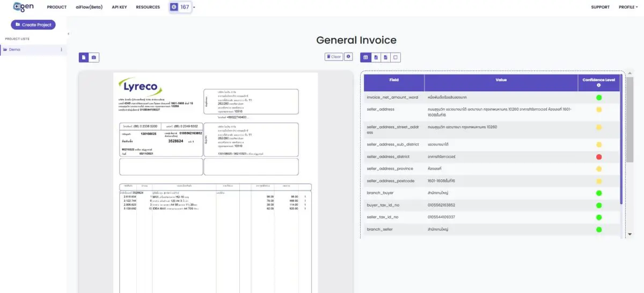The image size is (644, 293).
Task: Click the Clear button
Action: click(x=334, y=56)
